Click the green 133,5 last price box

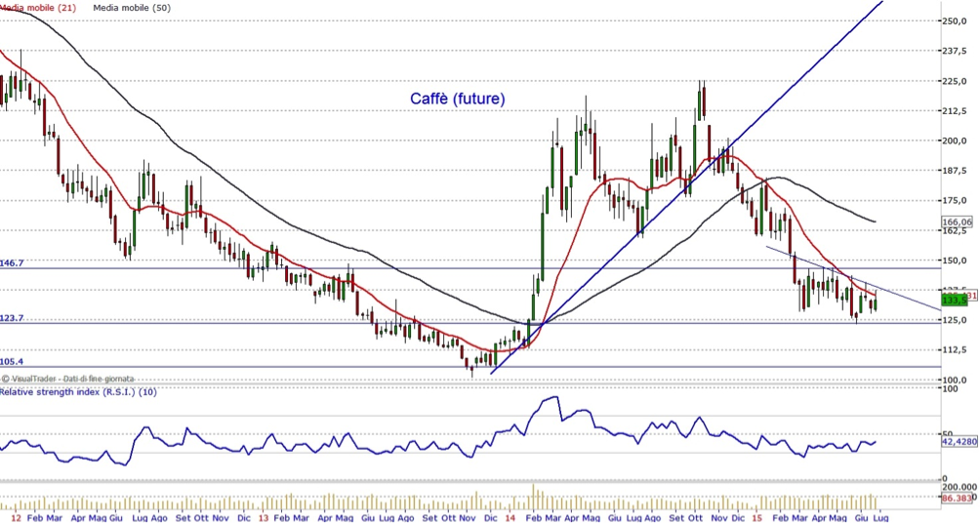click(954, 301)
